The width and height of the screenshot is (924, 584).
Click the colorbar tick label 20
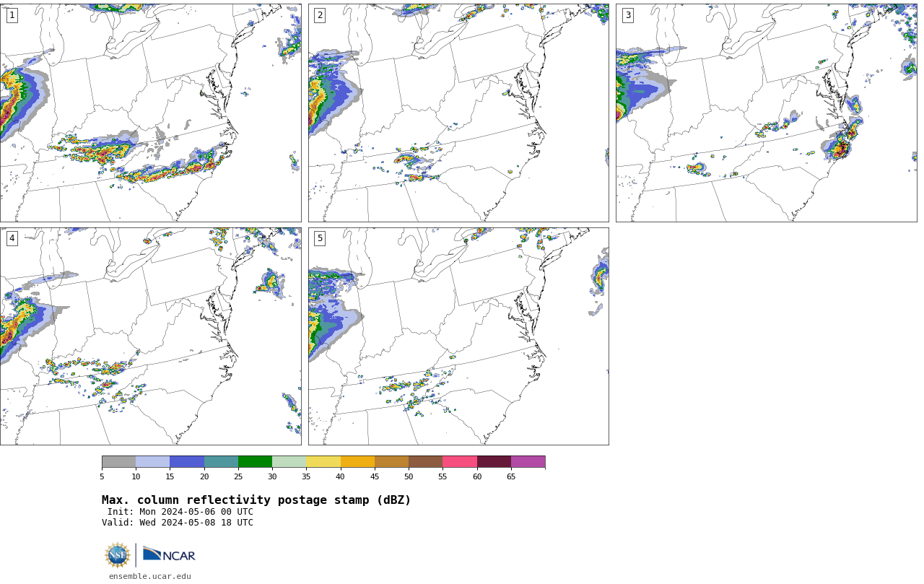click(x=204, y=476)
